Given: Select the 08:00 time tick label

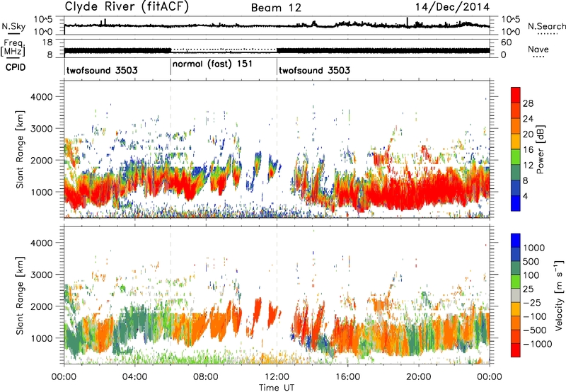Looking at the screenshot, I should click(206, 377).
